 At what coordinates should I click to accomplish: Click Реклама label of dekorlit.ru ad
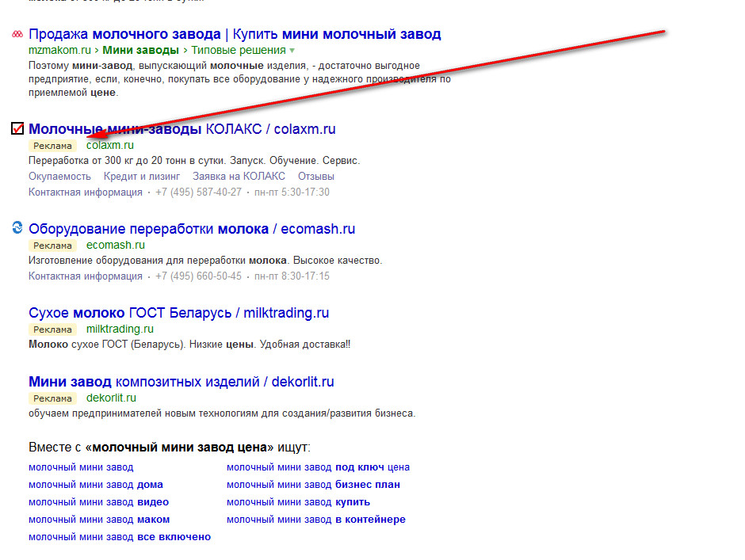coord(52,398)
